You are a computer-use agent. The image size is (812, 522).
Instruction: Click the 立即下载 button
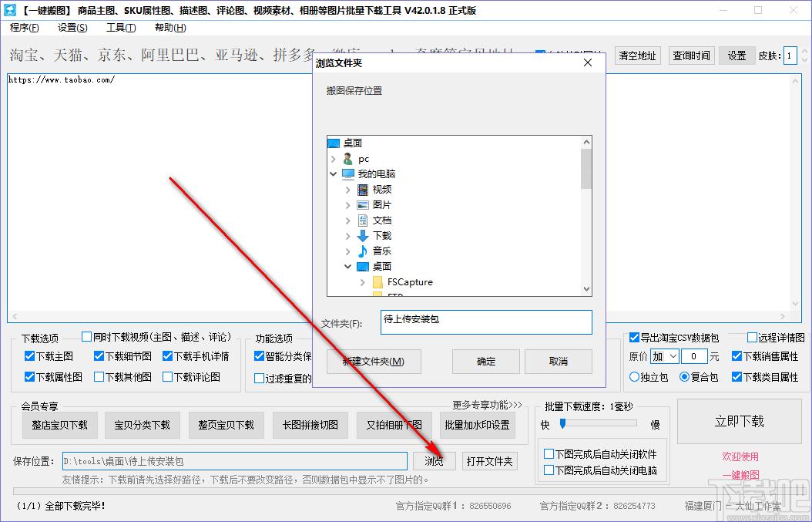click(739, 421)
